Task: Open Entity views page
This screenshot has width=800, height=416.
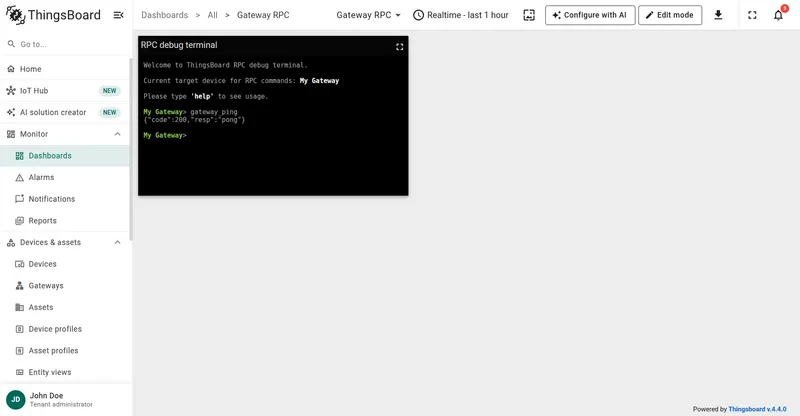Action: 65,372
